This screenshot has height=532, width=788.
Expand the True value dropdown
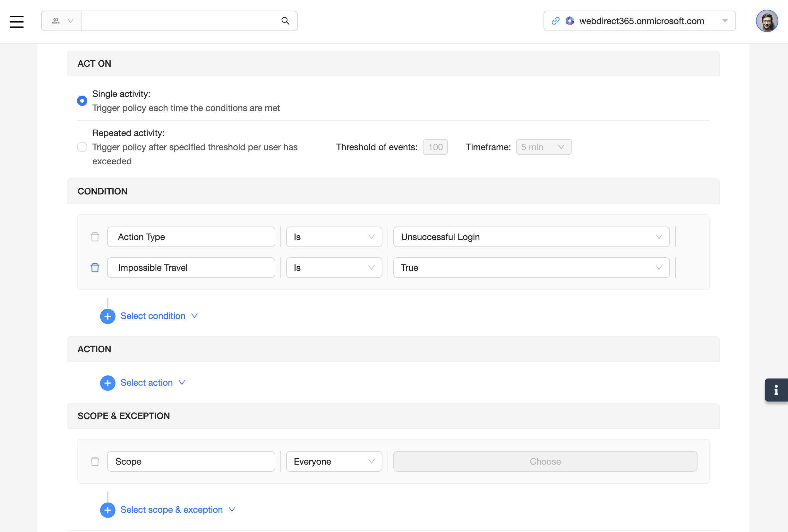531,268
